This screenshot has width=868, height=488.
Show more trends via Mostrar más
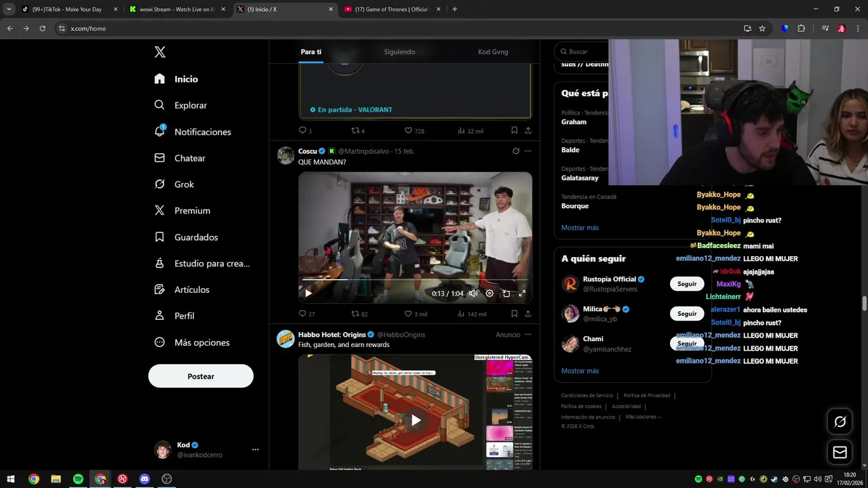(x=580, y=228)
